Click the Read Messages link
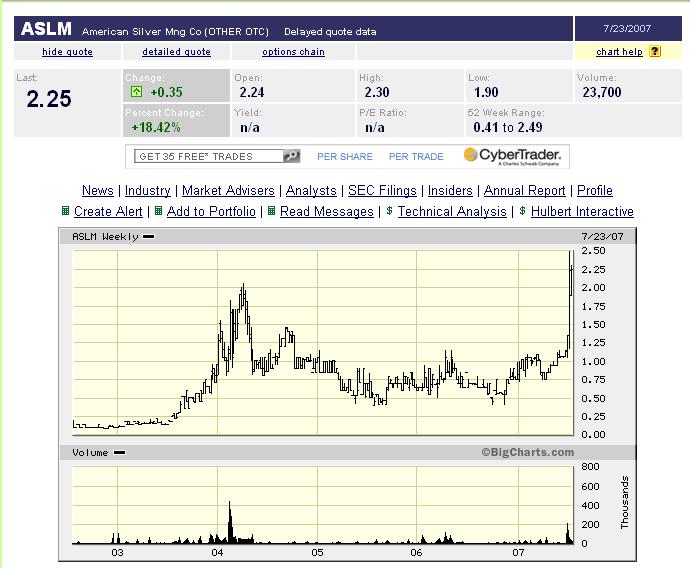690x568 pixels. click(x=327, y=211)
